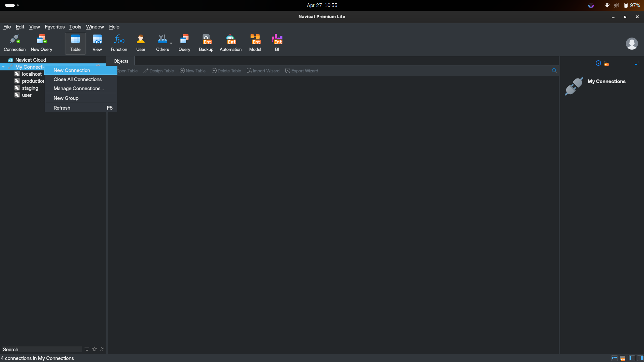Screen dimensions: 644x362
Task: Open the Help menu
Action: 114,27
